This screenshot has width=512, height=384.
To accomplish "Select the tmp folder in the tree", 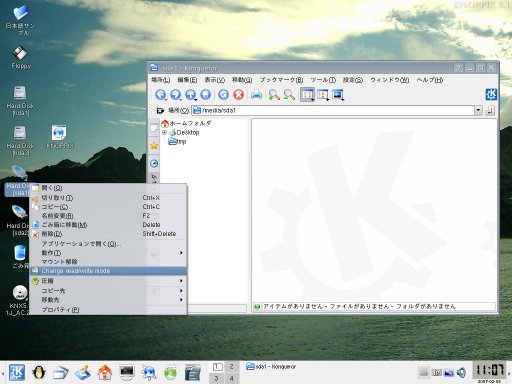I will 177,142.
